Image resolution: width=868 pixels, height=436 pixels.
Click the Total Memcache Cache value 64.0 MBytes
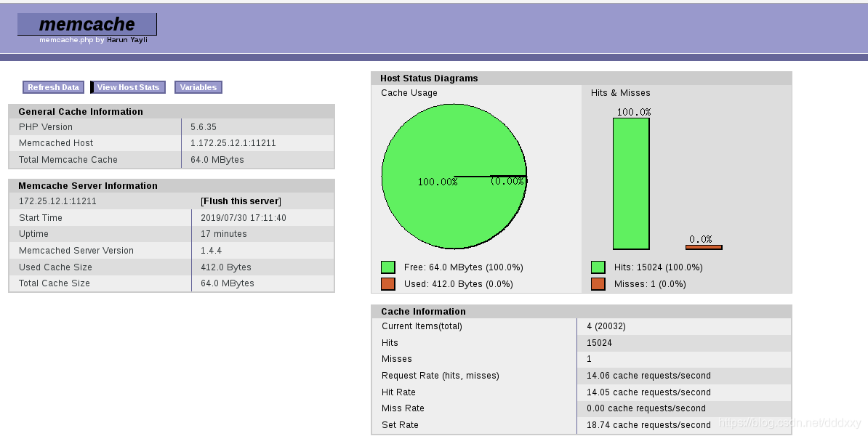(x=217, y=159)
